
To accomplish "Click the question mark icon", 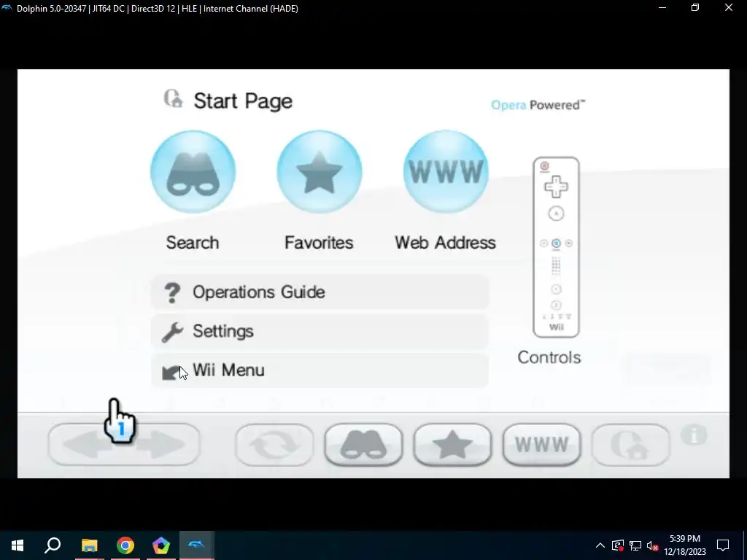I will [x=172, y=292].
